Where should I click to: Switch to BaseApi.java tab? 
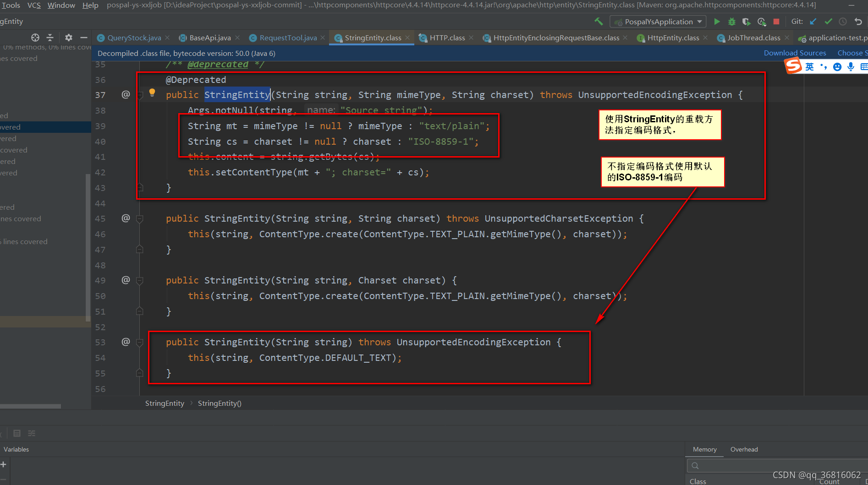point(210,38)
